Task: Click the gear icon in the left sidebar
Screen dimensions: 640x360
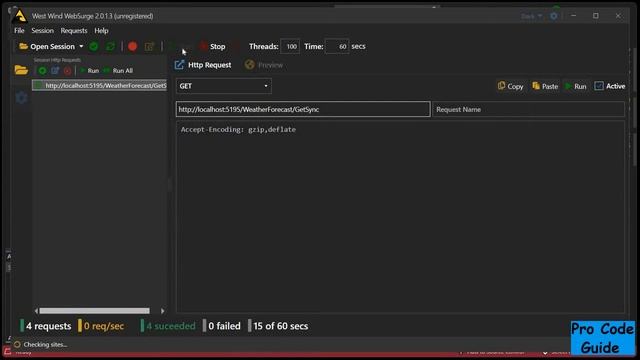Action: [x=21, y=98]
